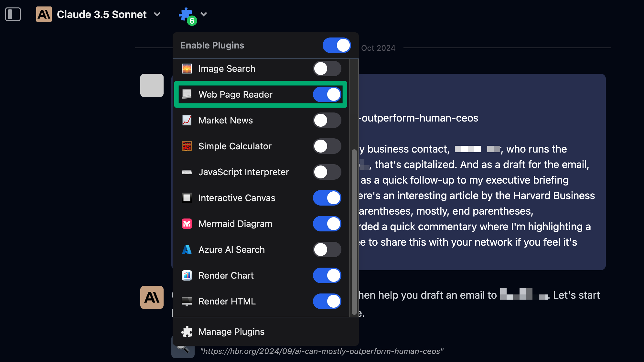The width and height of the screenshot is (644, 362).
Task: Open the Manage Plugins menu entry
Action: point(266,332)
